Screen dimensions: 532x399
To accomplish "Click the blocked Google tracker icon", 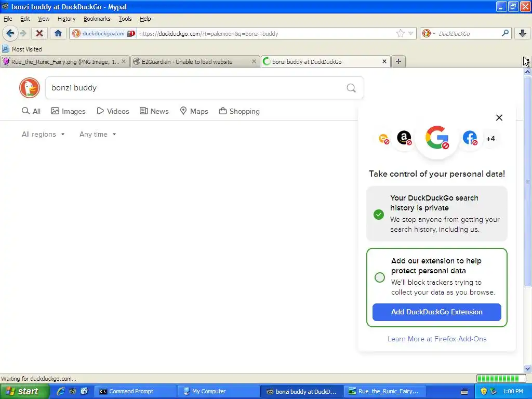I will click(x=437, y=138).
